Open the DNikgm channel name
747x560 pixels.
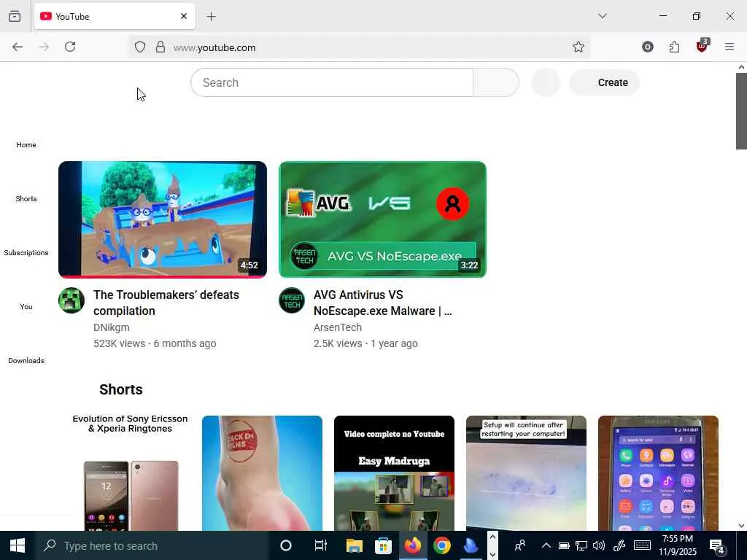coord(112,327)
